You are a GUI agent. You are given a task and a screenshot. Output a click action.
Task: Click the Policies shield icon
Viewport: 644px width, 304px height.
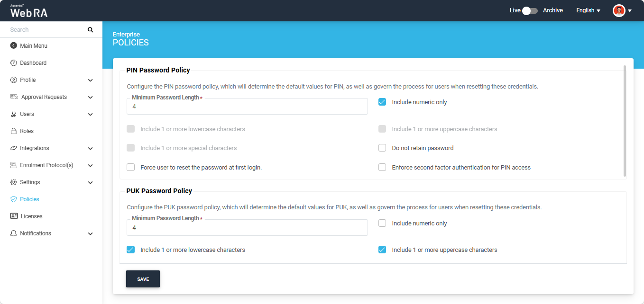13,199
